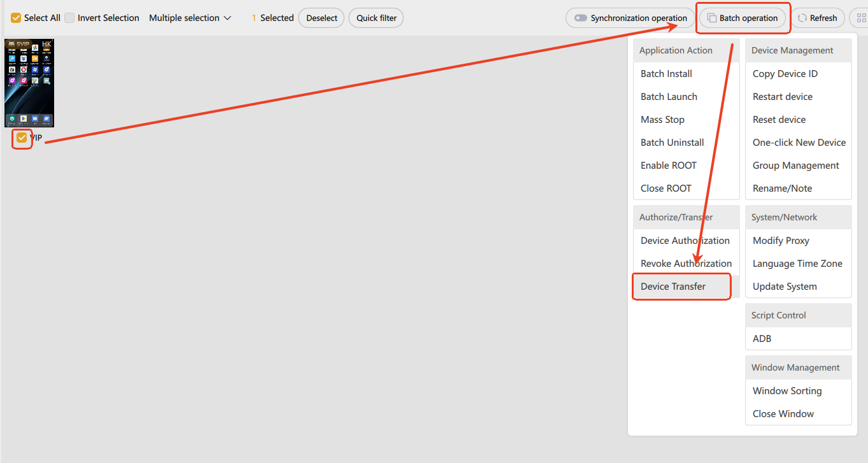Viewport: 868px width, 463px height.
Task: Expand the Multiple selection dropdown
Action: click(190, 18)
